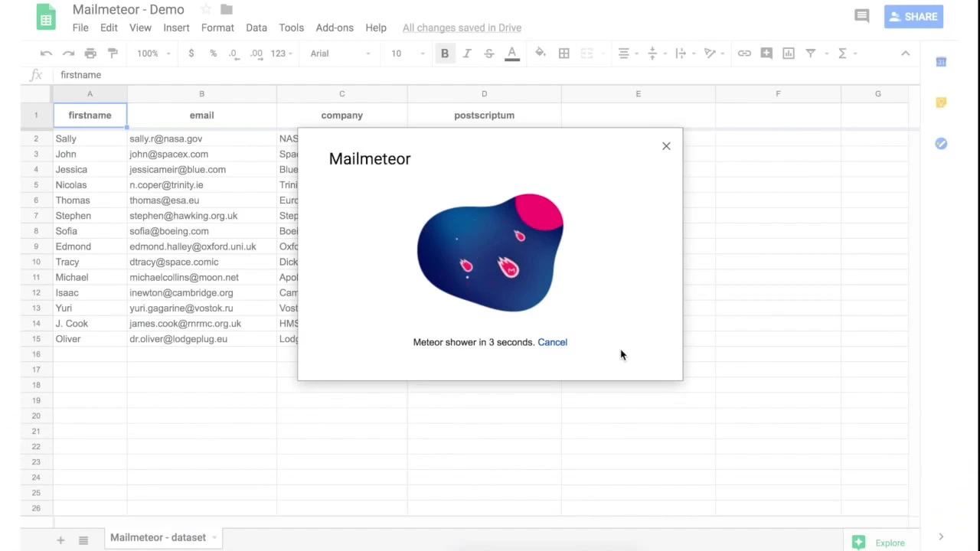Open the text color picker

click(512, 54)
